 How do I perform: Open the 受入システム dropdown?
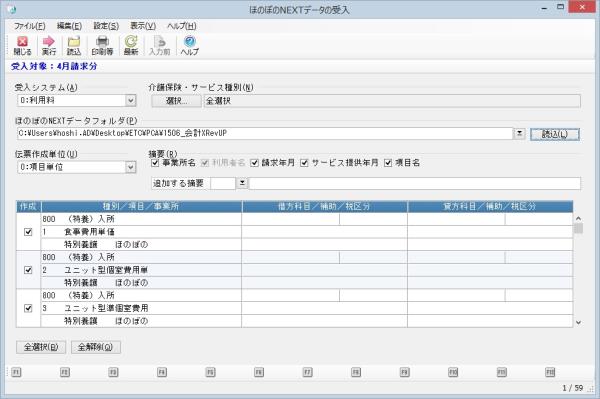click(x=130, y=101)
